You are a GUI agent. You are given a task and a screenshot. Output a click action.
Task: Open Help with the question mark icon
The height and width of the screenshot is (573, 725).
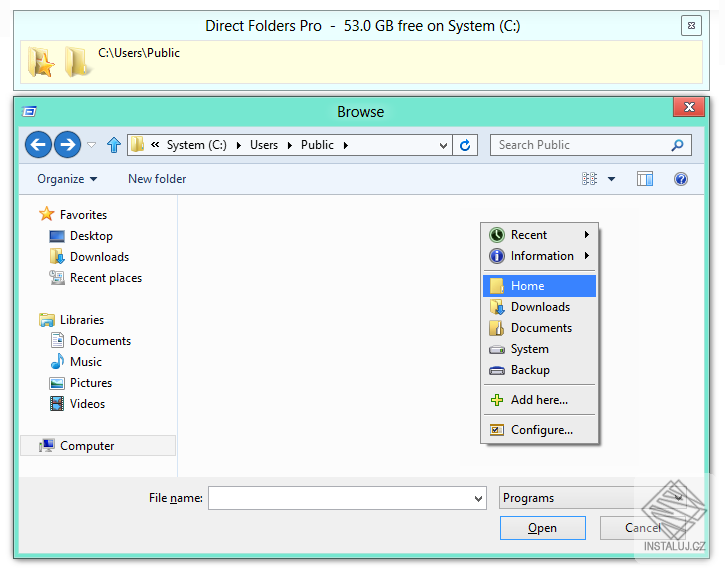681,179
